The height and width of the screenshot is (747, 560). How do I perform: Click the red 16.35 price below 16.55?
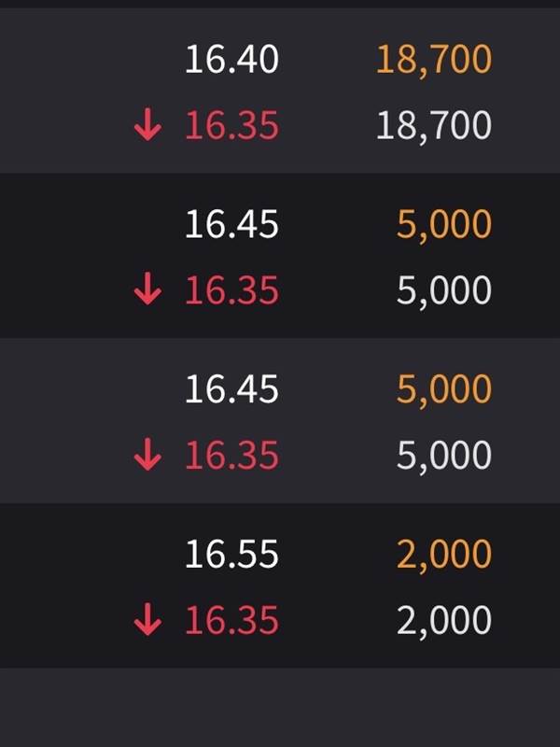click(231, 620)
